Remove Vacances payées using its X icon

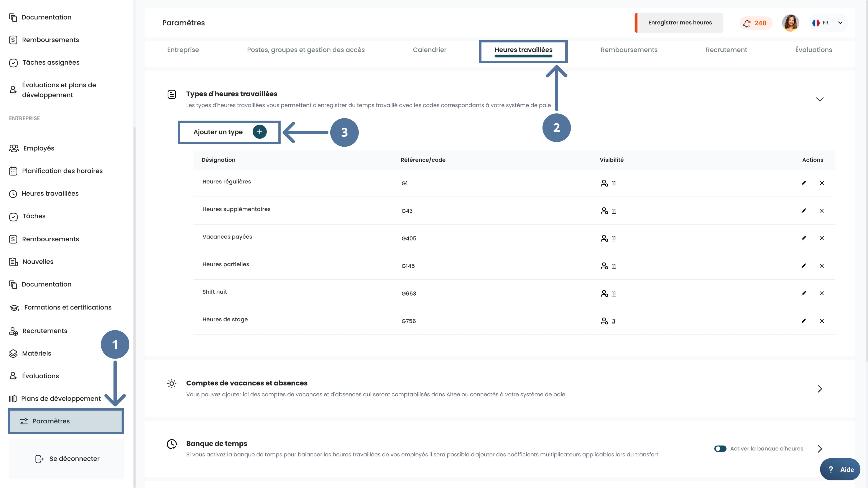click(822, 238)
